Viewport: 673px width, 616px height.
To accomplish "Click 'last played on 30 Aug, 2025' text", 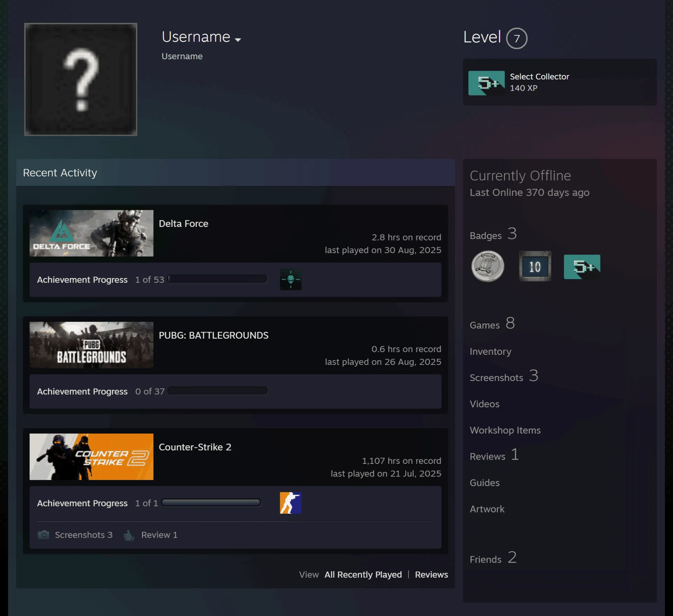I will [383, 250].
